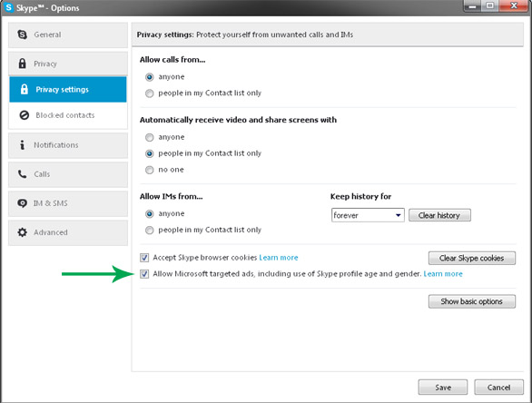Save the privacy options
Image resolution: width=532 pixels, height=403 pixels.
tap(443, 387)
